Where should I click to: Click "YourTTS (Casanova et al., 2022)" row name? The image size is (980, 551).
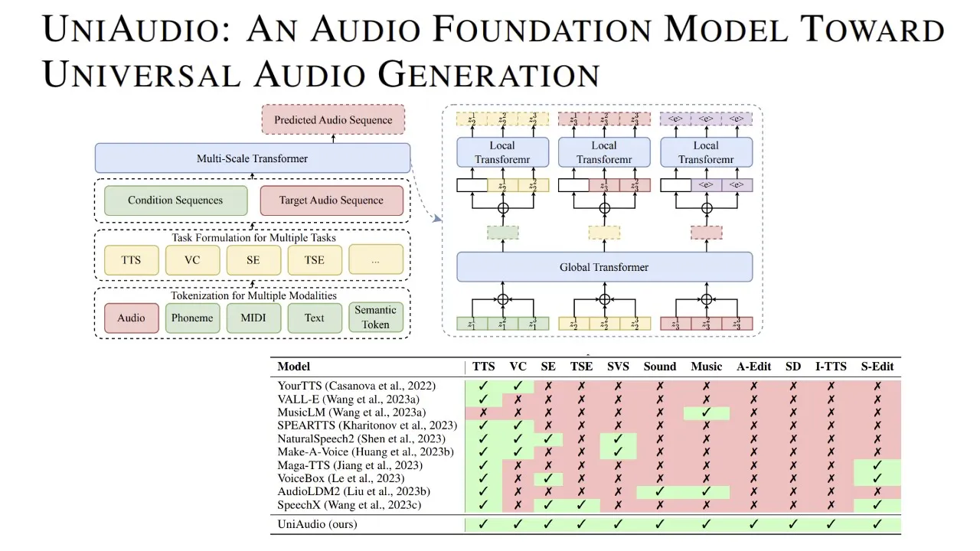click(x=357, y=386)
